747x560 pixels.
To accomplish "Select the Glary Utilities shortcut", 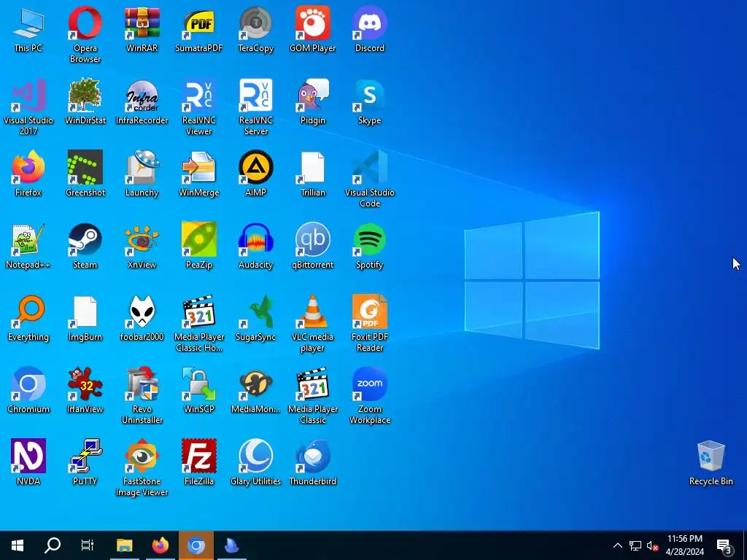I will 256,462.
